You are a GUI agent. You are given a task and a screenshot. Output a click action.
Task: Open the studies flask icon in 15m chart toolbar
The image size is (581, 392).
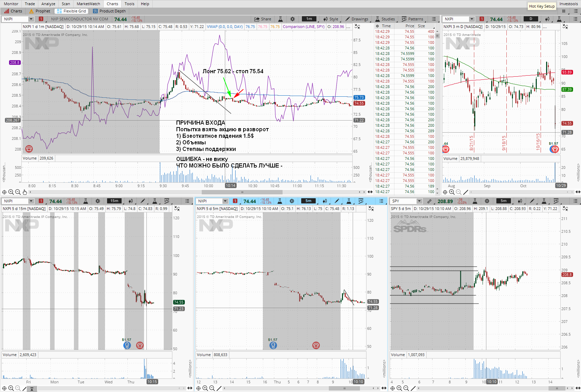(x=155, y=201)
